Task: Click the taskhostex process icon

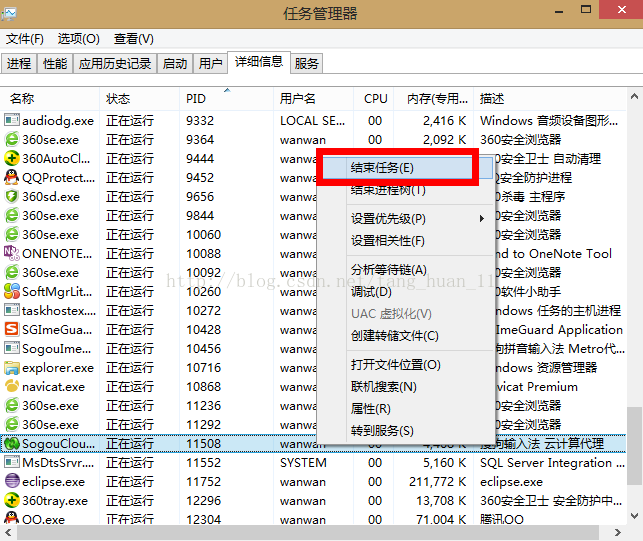Action: [x=11, y=310]
